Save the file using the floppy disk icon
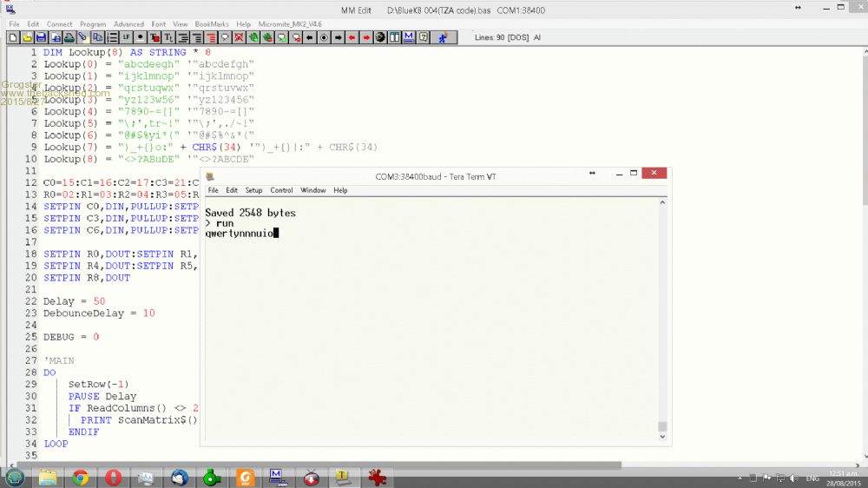The width and height of the screenshot is (868, 488). point(41,38)
